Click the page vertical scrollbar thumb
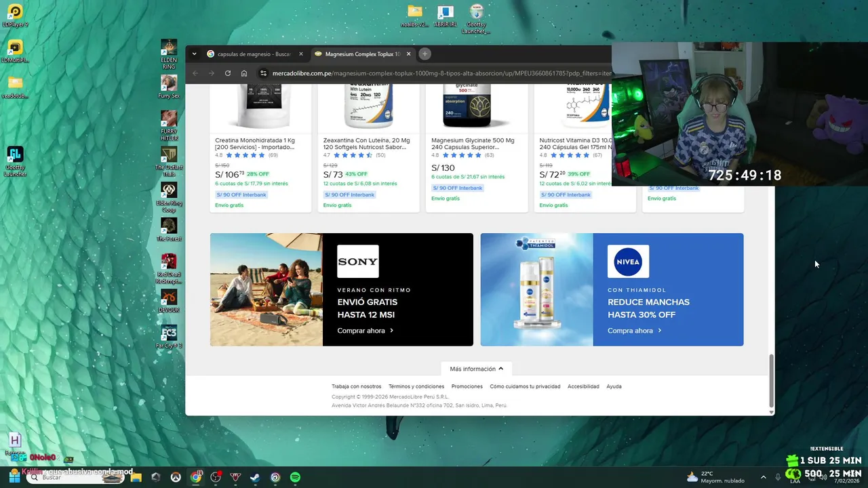Image resolution: width=868 pixels, height=488 pixels. (x=771, y=380)
